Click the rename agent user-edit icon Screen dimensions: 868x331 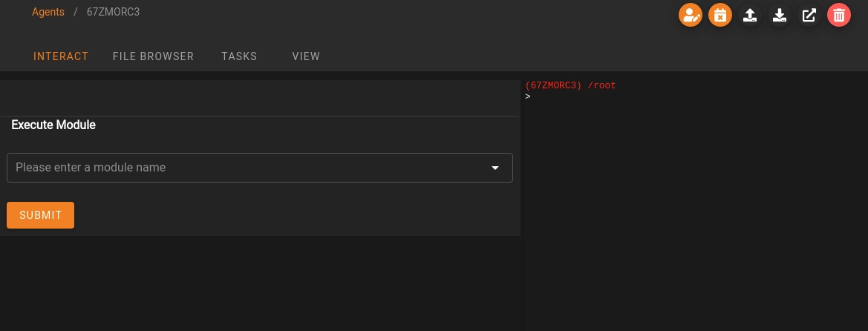pyautogui.click(x=691, y=15)
